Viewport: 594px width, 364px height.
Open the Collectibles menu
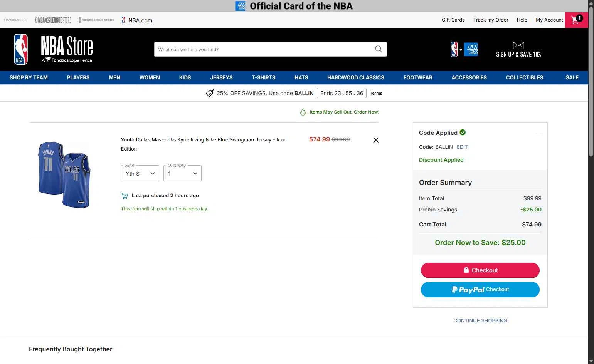pyautogui.click(x=525, y=77)
